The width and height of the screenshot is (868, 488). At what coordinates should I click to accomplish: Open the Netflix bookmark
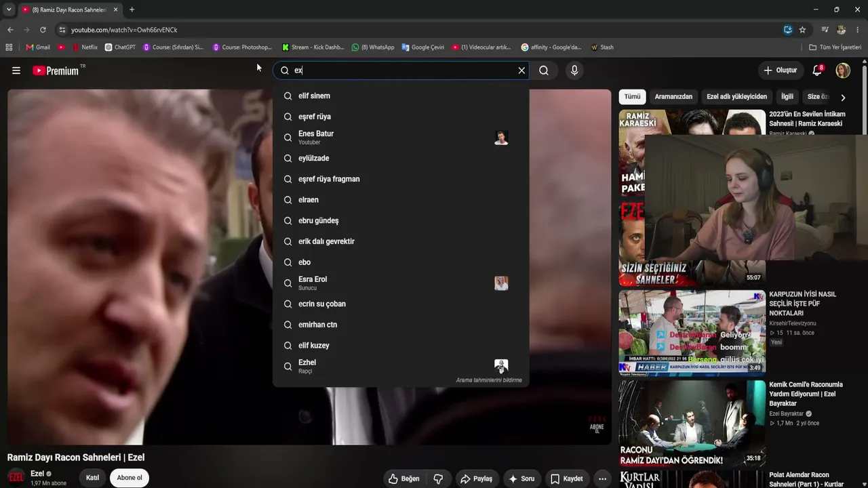[85, 47]
